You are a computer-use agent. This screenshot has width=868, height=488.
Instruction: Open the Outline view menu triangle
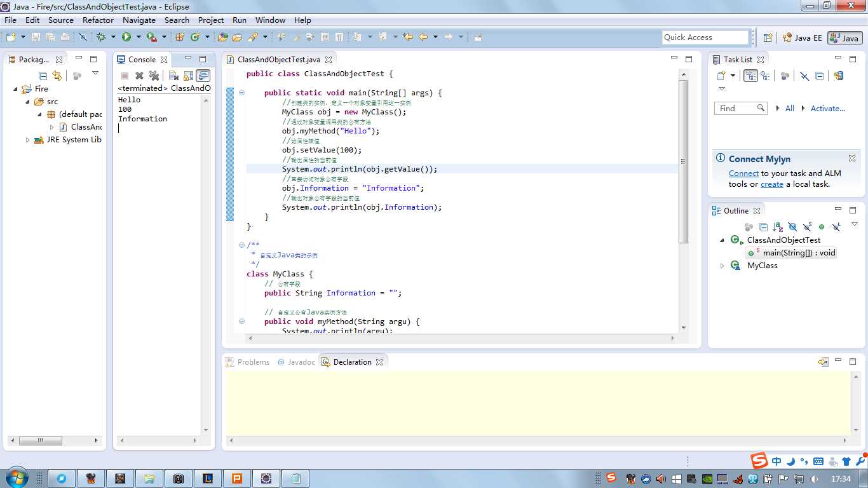(x=855, y=224)
